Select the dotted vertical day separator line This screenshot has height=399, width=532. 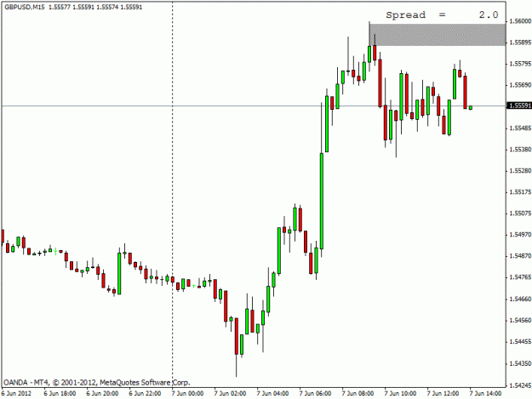(172, 194)
